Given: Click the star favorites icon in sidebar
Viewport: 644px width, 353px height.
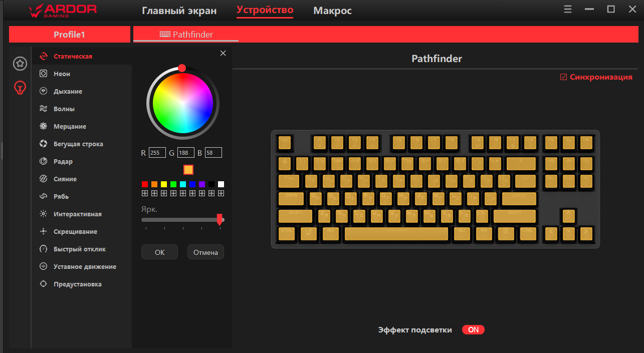Looking at the screenshot, I should (x=20, y=64).
